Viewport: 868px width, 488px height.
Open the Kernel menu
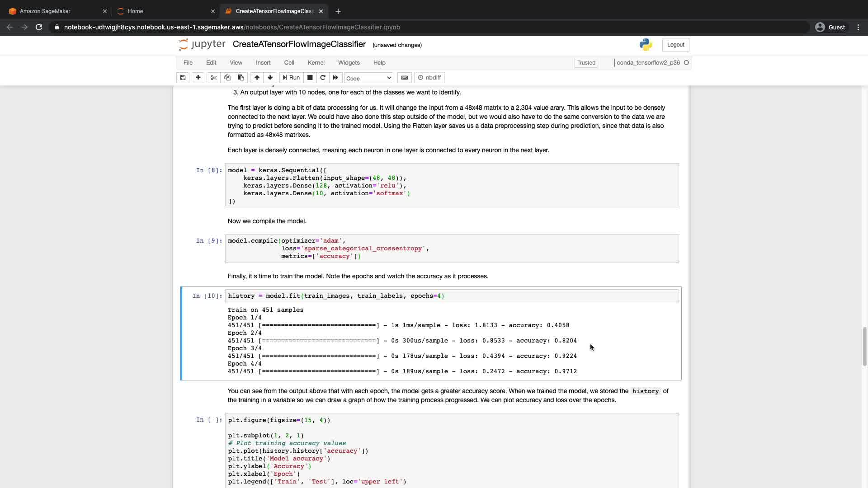point(316,63)
